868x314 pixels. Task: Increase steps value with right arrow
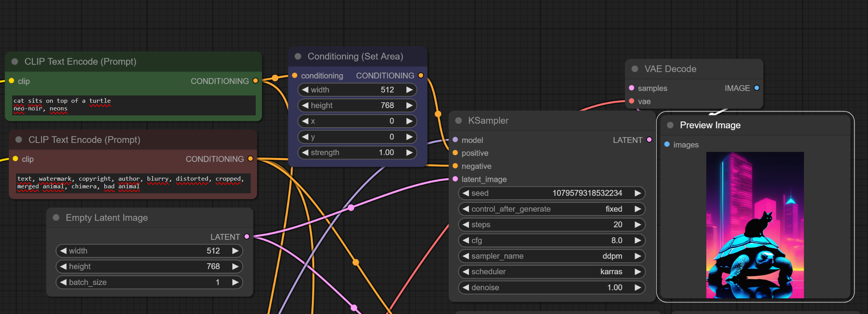pyautogui.click(x=638, y=225)
